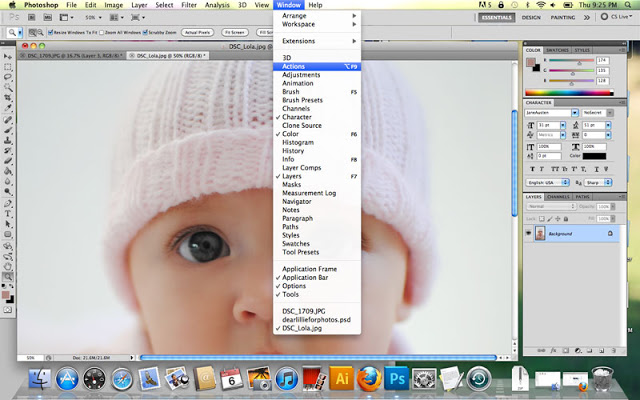The width and height of the screenshot is (640, 400).
Task: Select the Eyedropper tool
Action: tap(8, 108)
